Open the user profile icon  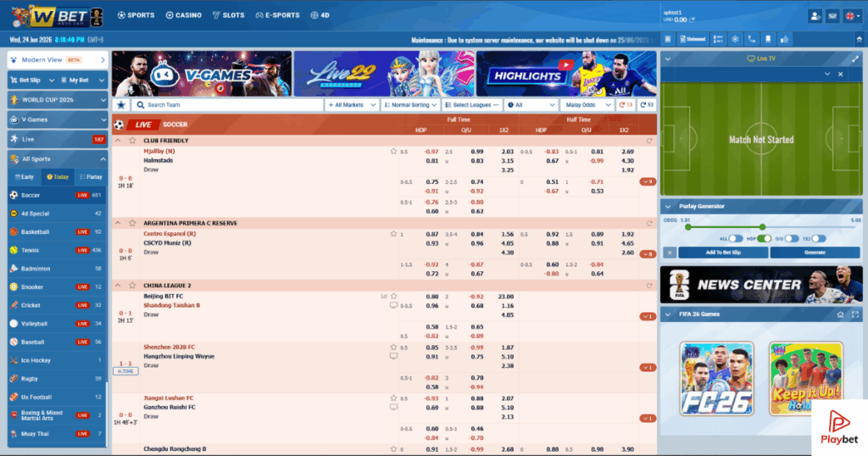(815, 16)
